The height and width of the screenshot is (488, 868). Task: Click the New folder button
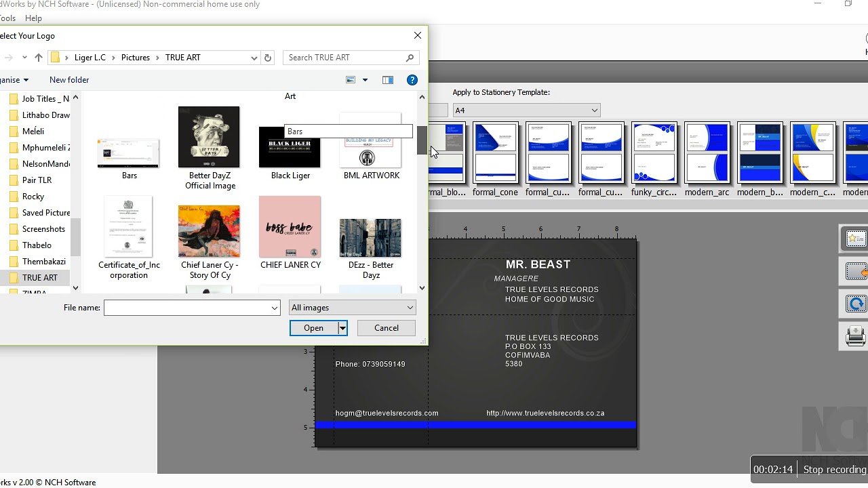(x=69, y=80)
